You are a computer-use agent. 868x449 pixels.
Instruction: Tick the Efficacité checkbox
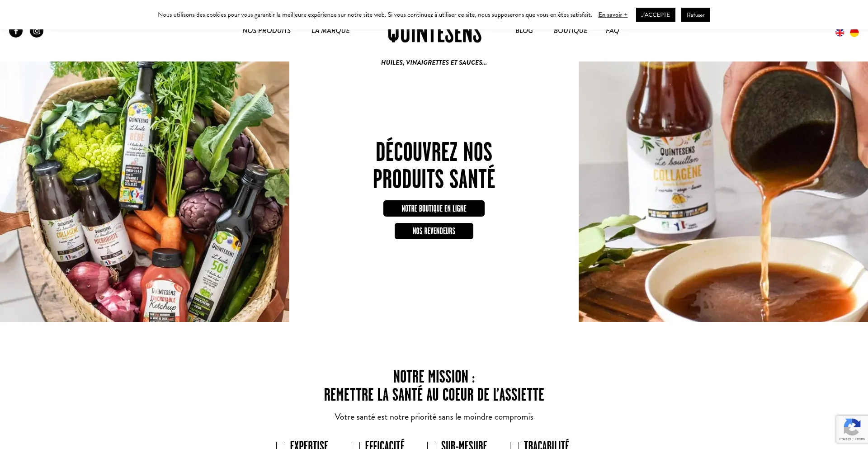(x=355, y=445)
